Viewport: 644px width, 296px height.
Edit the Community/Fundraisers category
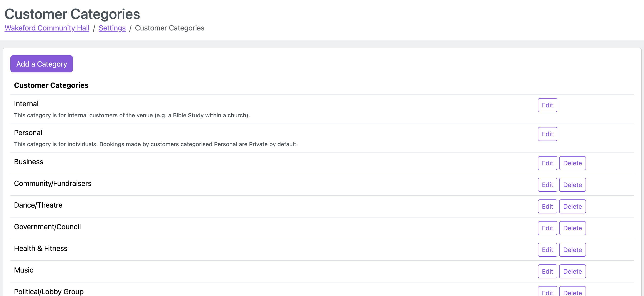coord(547,185)
